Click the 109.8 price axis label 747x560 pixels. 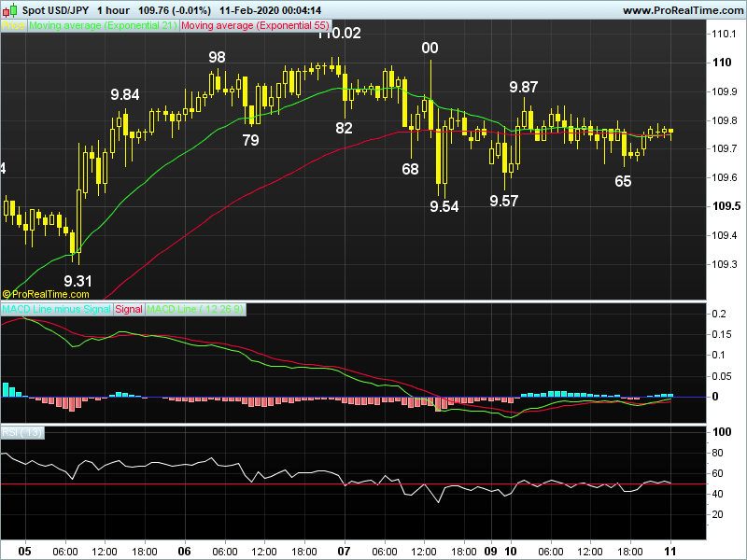coord(725,120)
